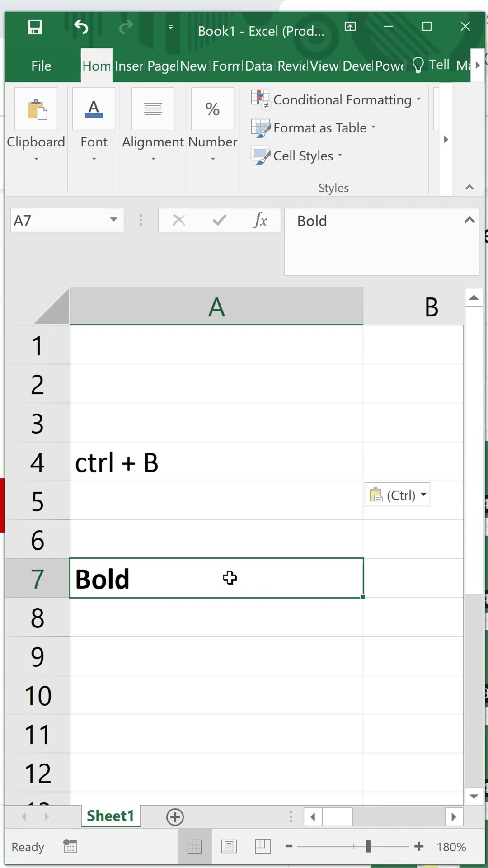Image resolution: width=488 pixels, height=868 pixels.
Task: Open the File tab
Action: 41,66
